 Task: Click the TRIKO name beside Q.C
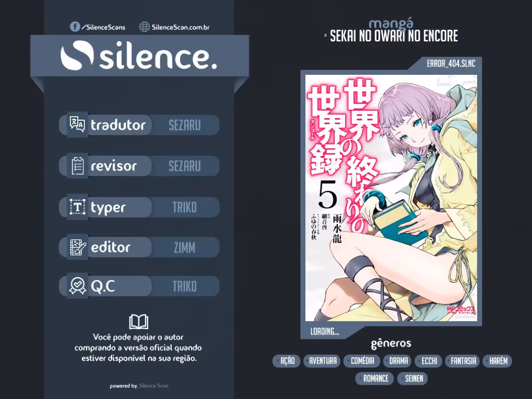[185, 286]
